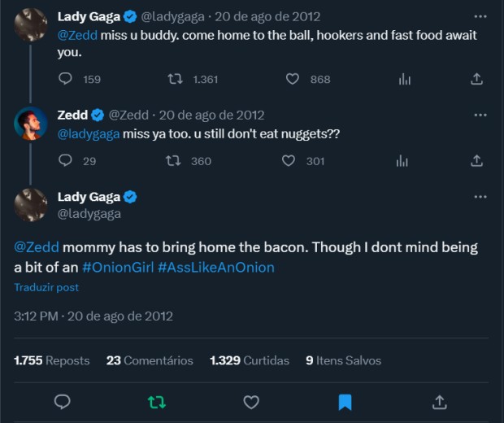
Task: Open more options on the main tweet
Action: (x=480, y=197)
